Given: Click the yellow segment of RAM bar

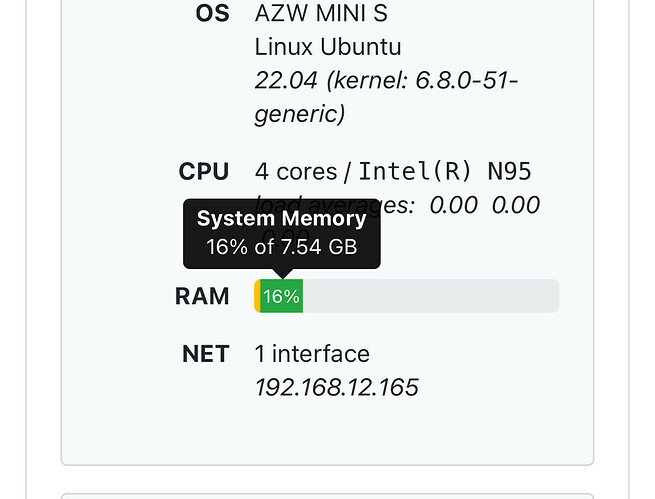Looking at the screenshot, I should [258, 296].
